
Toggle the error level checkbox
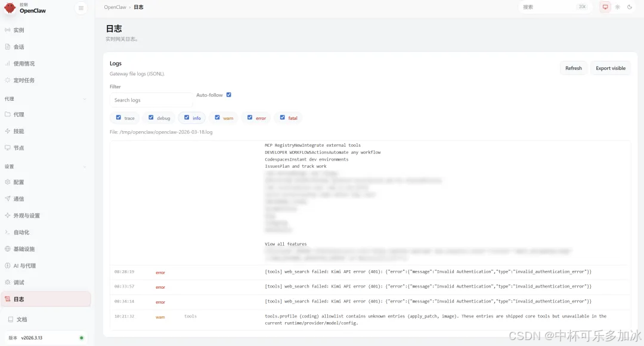tap(250, 118)
